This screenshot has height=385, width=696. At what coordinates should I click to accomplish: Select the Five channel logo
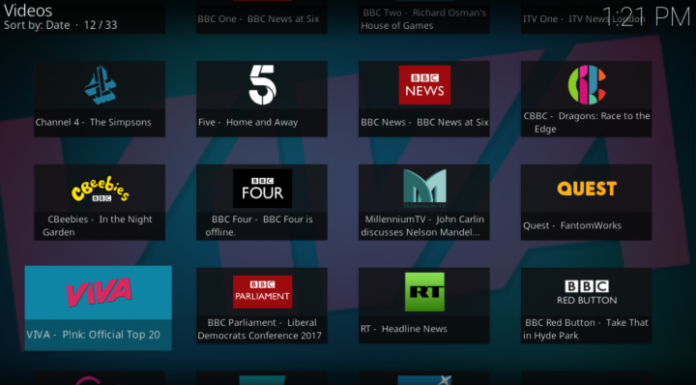point(262,85)
